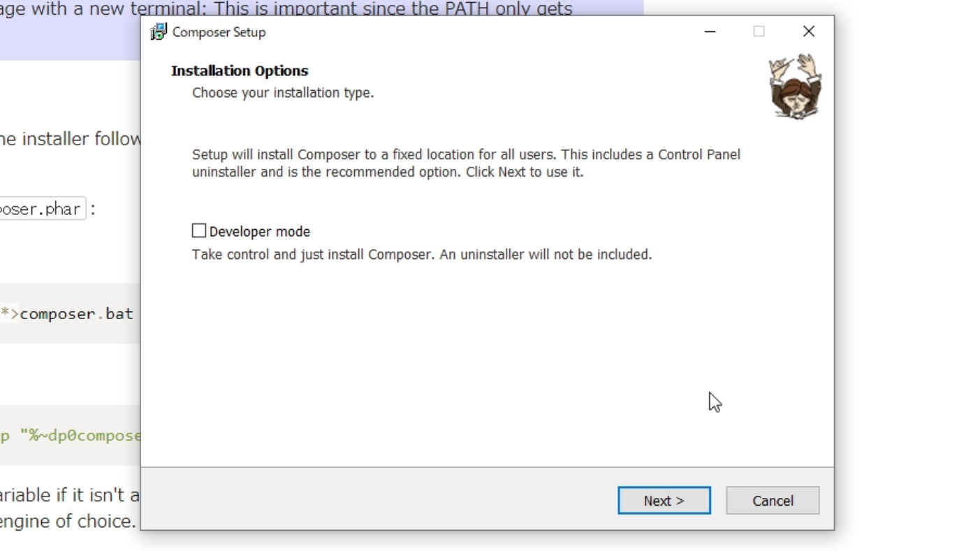The height and width of the screenshot is (551, 980).
Task: Click the "engine of choice." text in webpage
Action: coord(68,522)
